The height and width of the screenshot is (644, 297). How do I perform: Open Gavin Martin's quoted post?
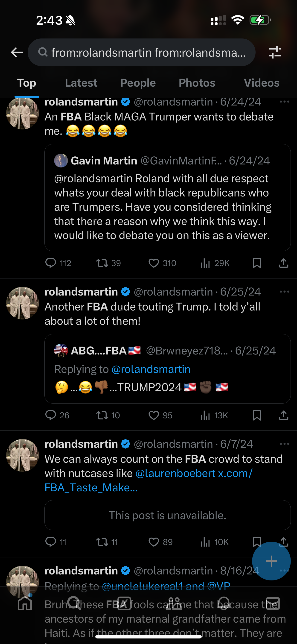point(168,197)
